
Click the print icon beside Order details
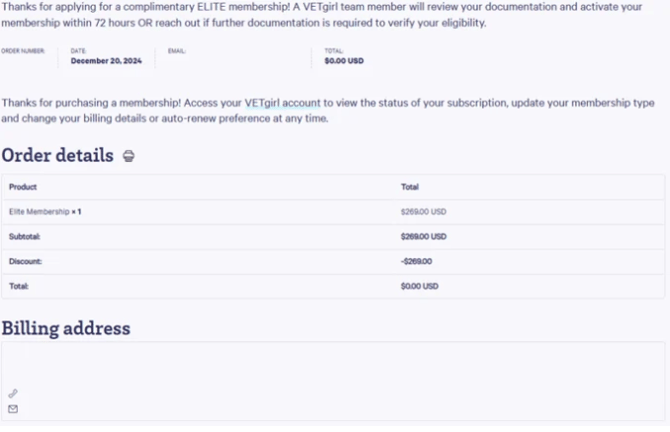tap(129, 156)
